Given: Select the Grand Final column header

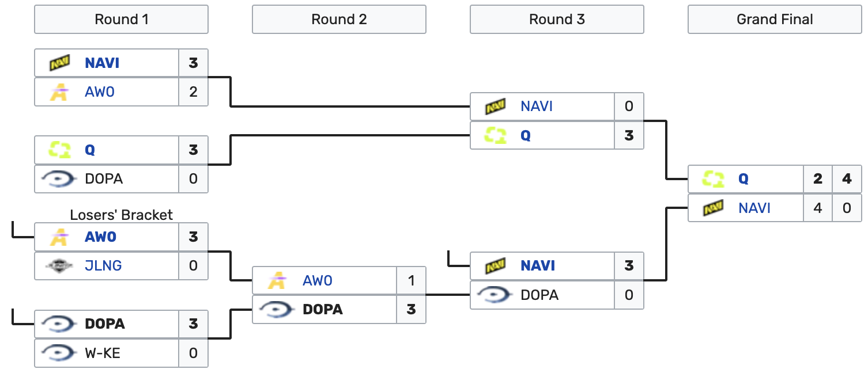Looking at the screenshot, I should coord(775,20).
